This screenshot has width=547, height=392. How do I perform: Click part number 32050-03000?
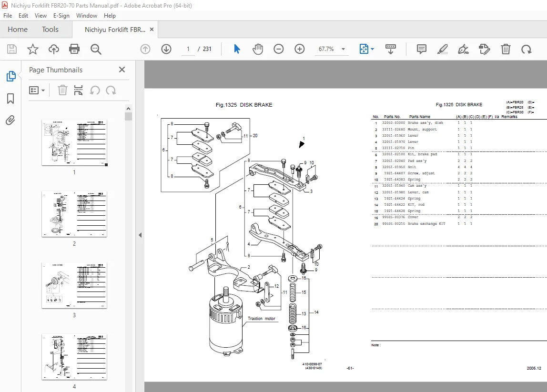click(393, 123)
